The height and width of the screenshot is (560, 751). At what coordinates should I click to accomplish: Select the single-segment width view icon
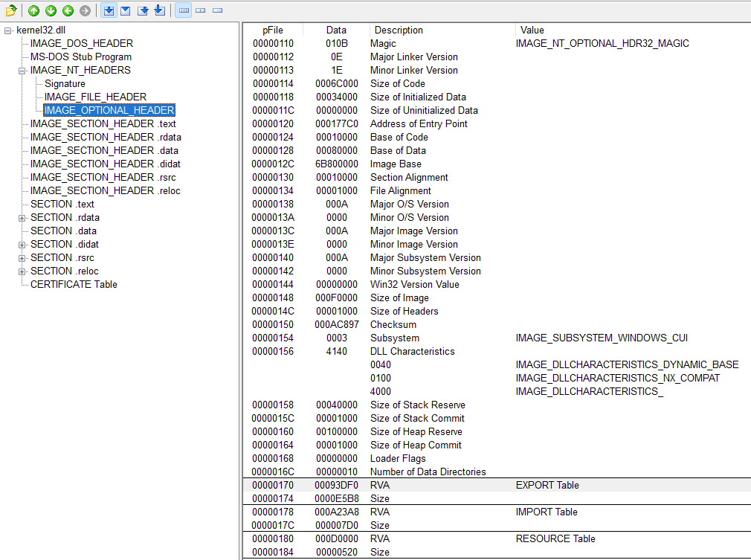coord(217,10)
